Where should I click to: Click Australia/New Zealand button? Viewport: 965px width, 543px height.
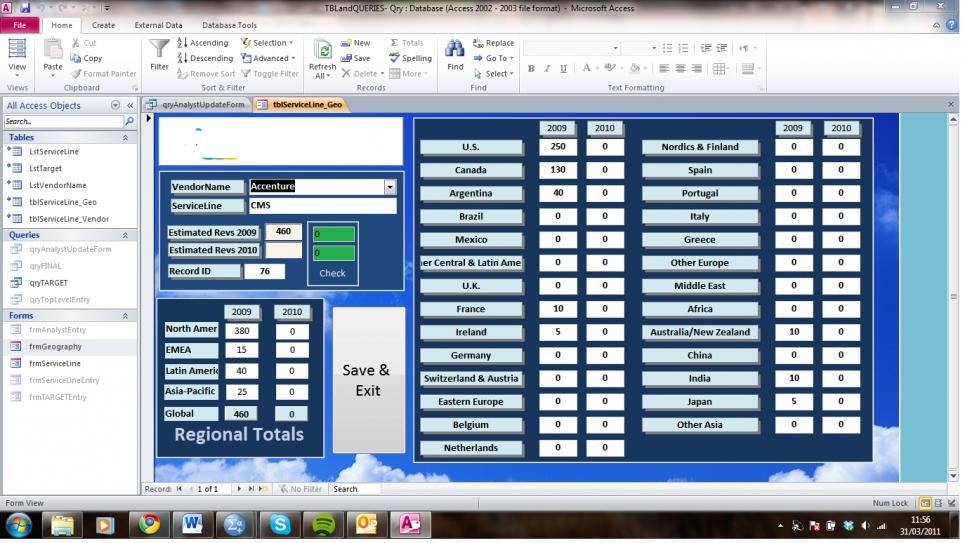tap(700, 332)
